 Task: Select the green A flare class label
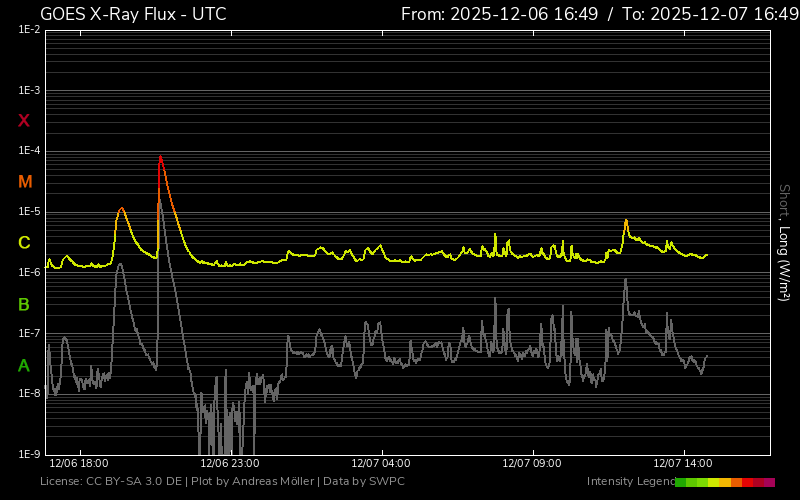(24, 366)
